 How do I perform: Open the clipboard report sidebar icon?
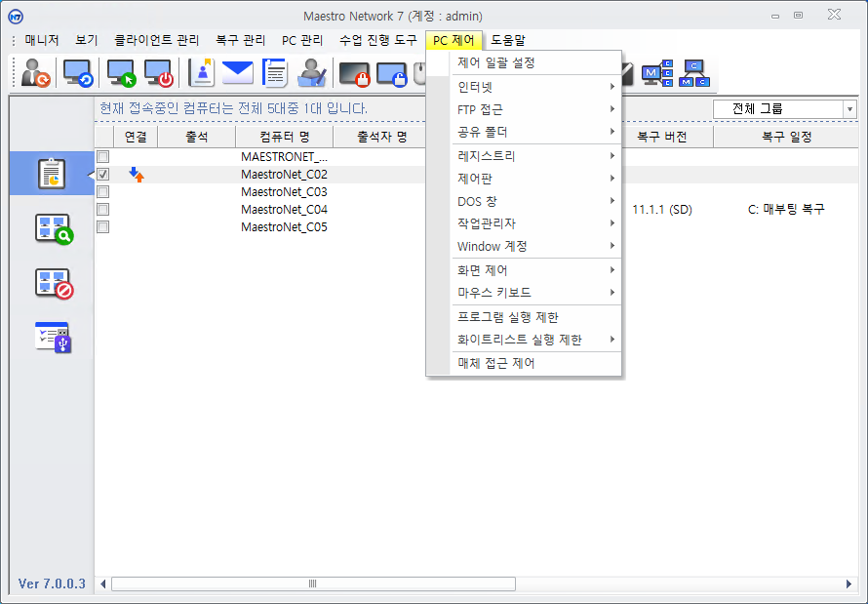pyautogui.click(x=52, y=174)
